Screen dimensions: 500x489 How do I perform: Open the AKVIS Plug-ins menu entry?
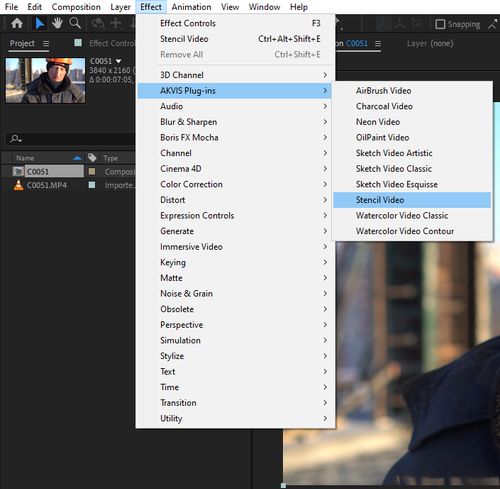(235, 91)
